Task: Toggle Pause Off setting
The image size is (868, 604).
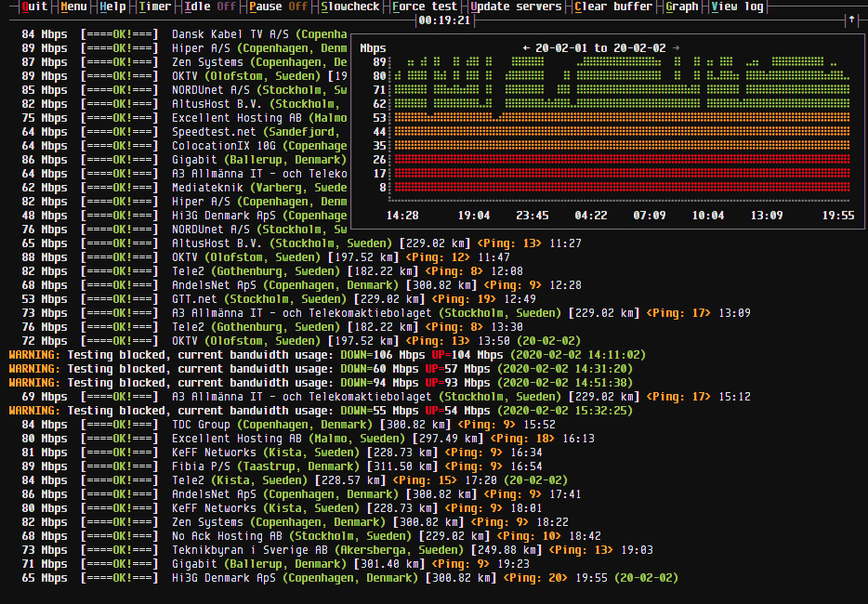Action: pyautogui.click(x=279, y=7)
